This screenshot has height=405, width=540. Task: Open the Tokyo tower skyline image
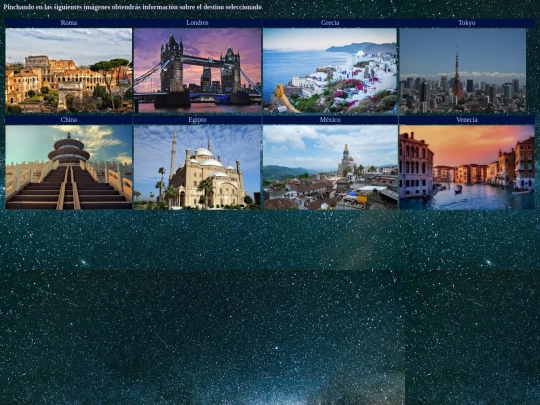point(463,71)
